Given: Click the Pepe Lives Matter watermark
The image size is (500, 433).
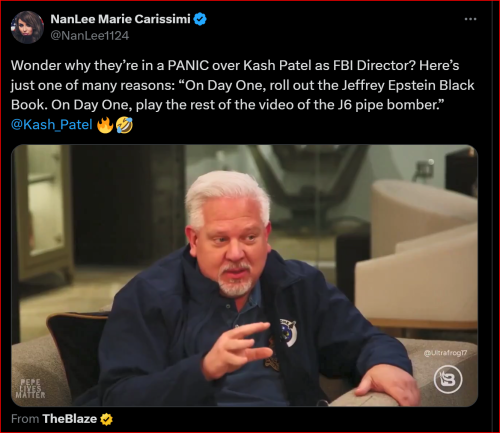Looking at the screenshot, I should pos(30,388).
